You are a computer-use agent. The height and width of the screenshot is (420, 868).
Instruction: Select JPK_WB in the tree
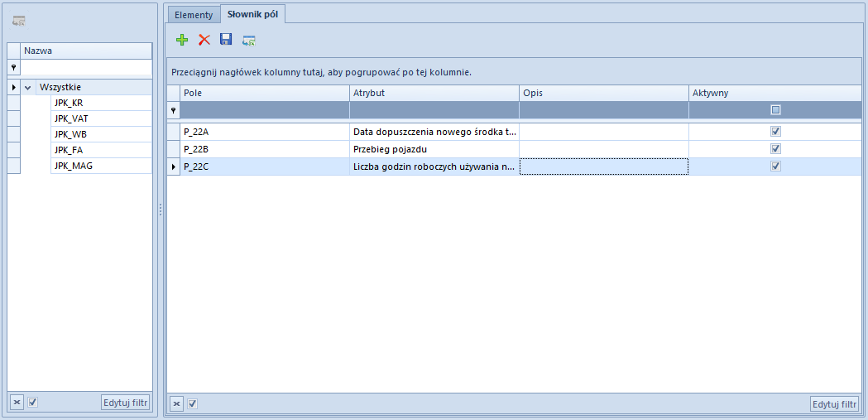[x=101, y=134]
